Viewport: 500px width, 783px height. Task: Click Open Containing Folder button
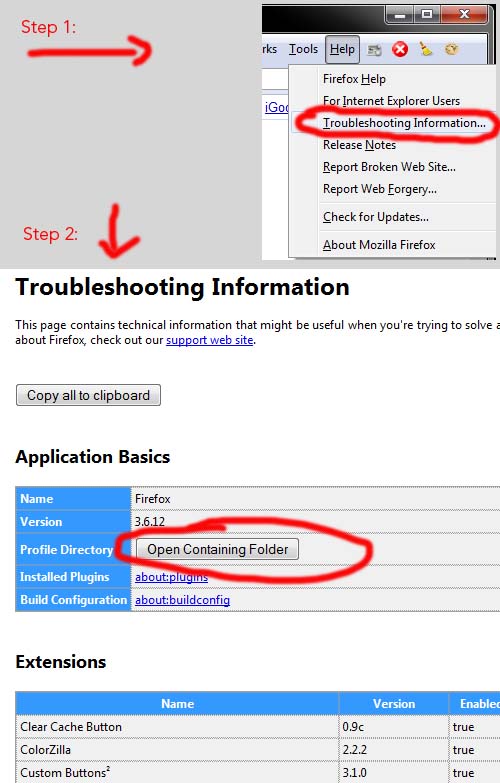point(217,549)
